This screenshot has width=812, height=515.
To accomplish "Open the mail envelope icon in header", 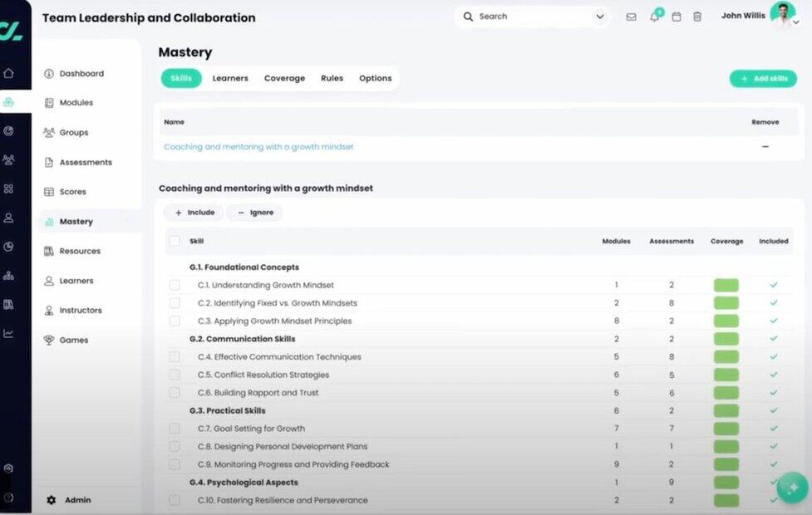I will coord(631,17).
